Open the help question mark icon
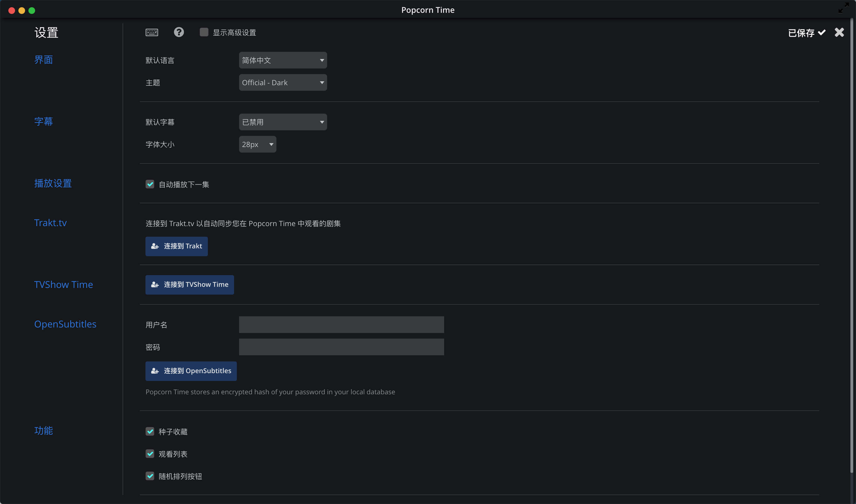Image resolution: width=856 pixels, height=504 pixels. coord(179,32)
